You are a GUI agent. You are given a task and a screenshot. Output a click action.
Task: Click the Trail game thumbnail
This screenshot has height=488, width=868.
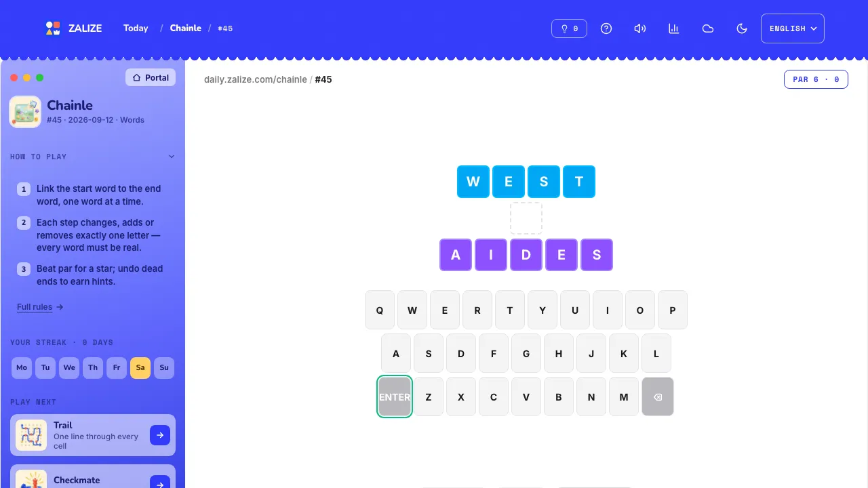click(31, 435)
